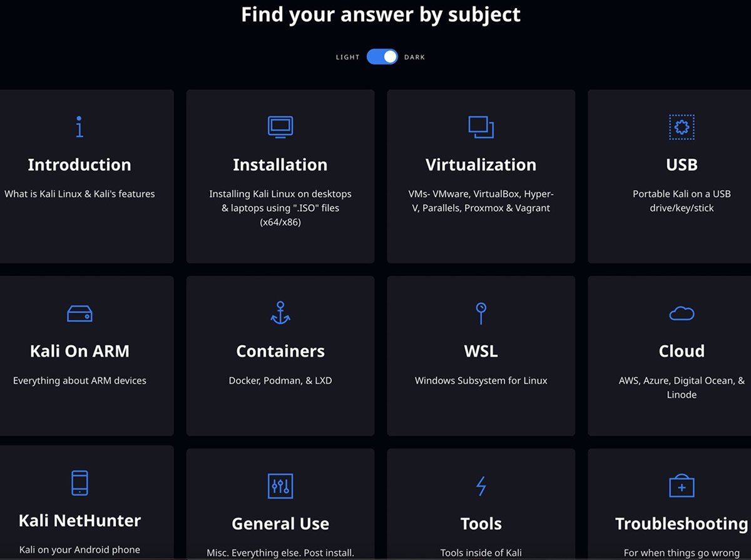
Task: Click the Tools lightning bolt icon
Action: [x=481, y=486]
